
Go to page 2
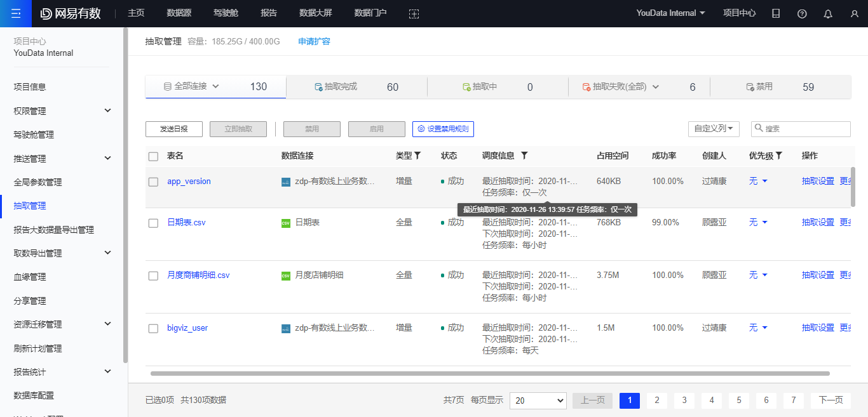656,400
